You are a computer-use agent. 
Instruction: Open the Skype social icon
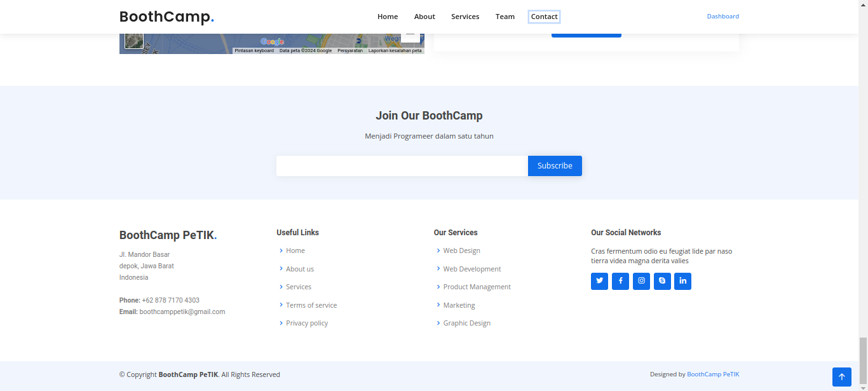click(x=662, y=281)
